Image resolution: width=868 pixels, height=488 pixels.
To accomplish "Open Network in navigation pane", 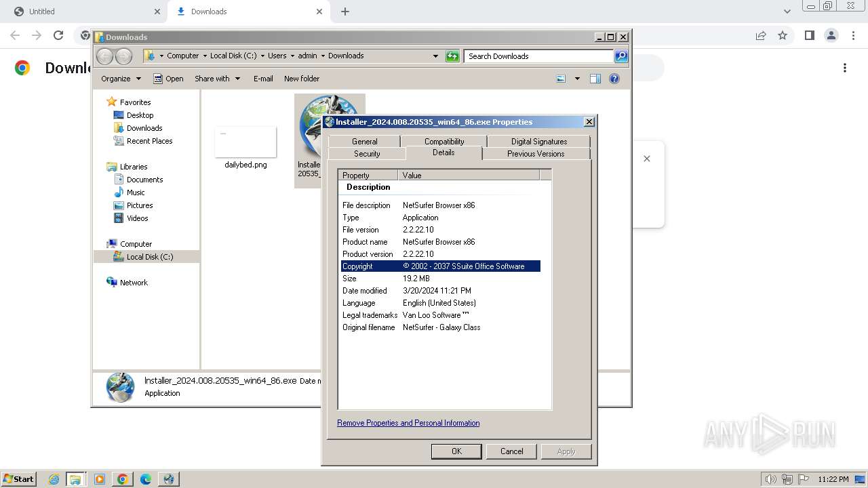I will pyautogui.click(x=134, y=283).
